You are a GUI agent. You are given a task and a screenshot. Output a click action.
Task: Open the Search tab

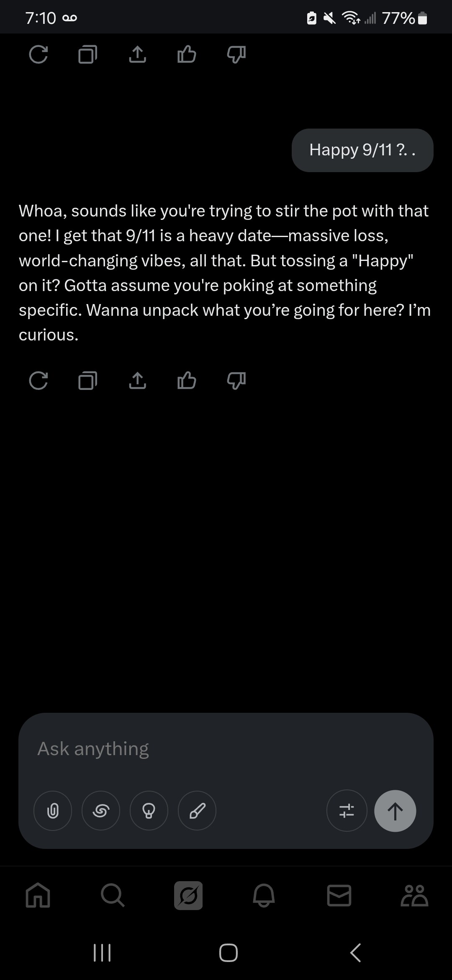point(113,895)
